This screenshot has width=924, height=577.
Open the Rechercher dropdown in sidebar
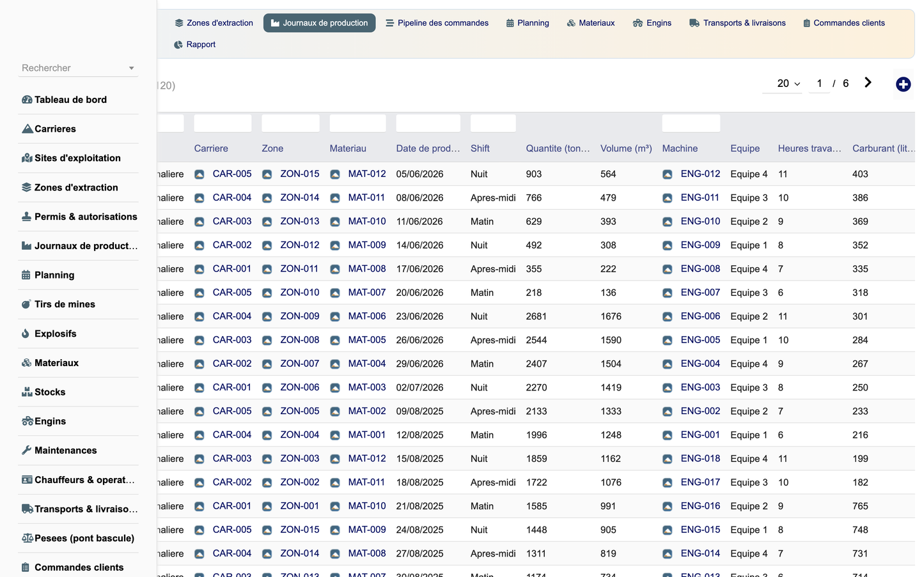pos(78,68)
